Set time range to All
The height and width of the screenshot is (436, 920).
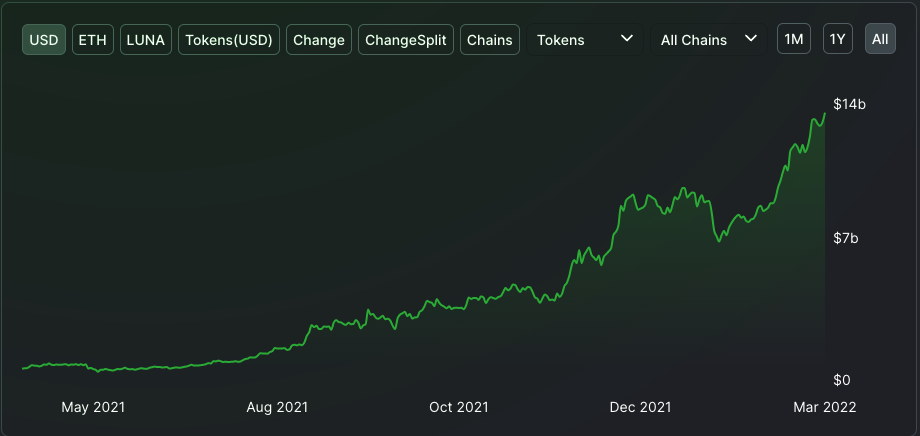(x=880, y=39)
